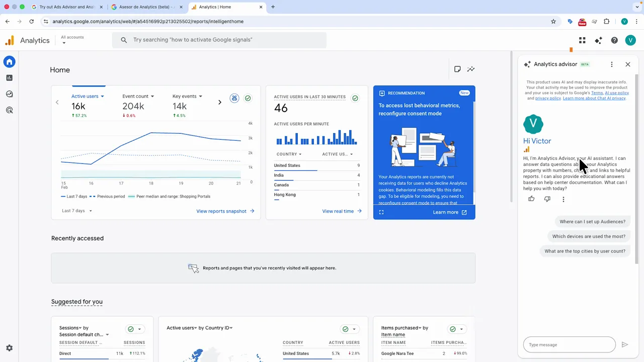The width and height of the screenshot is (644, 362).
Task: Click the comparison icon on the Active users card
Action: 234,98
